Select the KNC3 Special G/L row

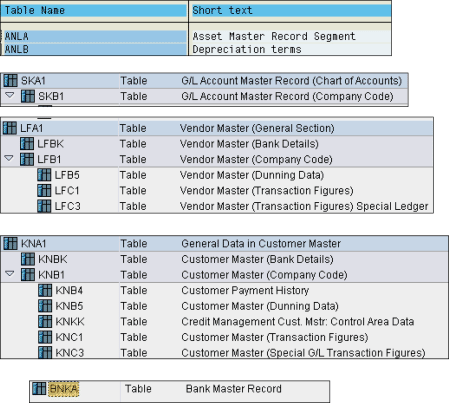tap(225, 353)
